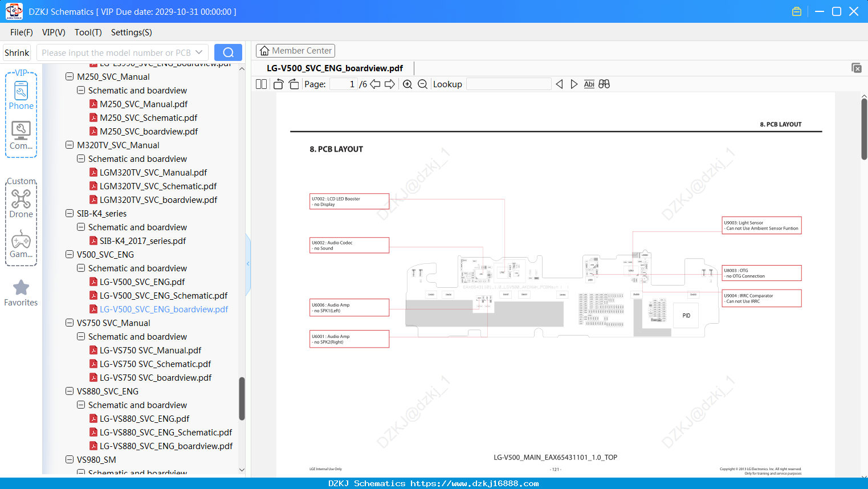Rotate the page counterclockwise

click(x=278, y=84)
